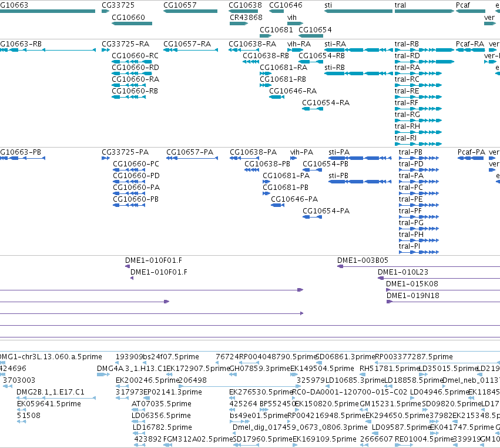Image resolution: width=500 pixels, height=448 pixels.
Task: Open transcript CG33725-RA
Action: [125, 44]
